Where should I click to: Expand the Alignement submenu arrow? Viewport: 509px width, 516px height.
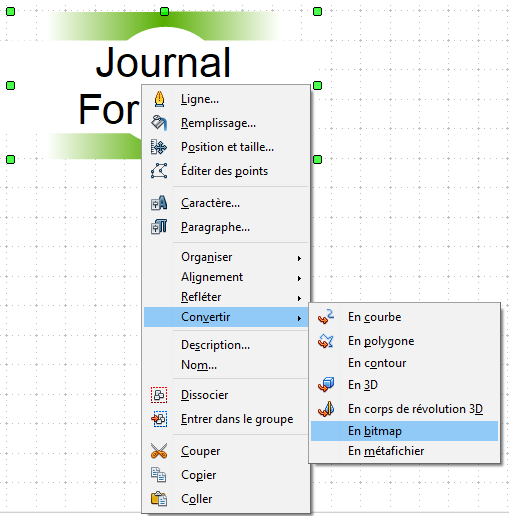[299, 278]
